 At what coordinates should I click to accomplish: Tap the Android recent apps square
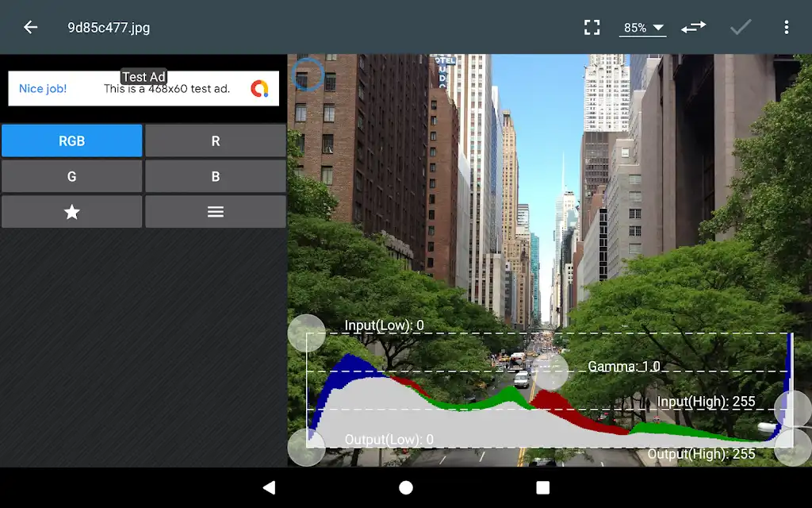pos(542,488)
